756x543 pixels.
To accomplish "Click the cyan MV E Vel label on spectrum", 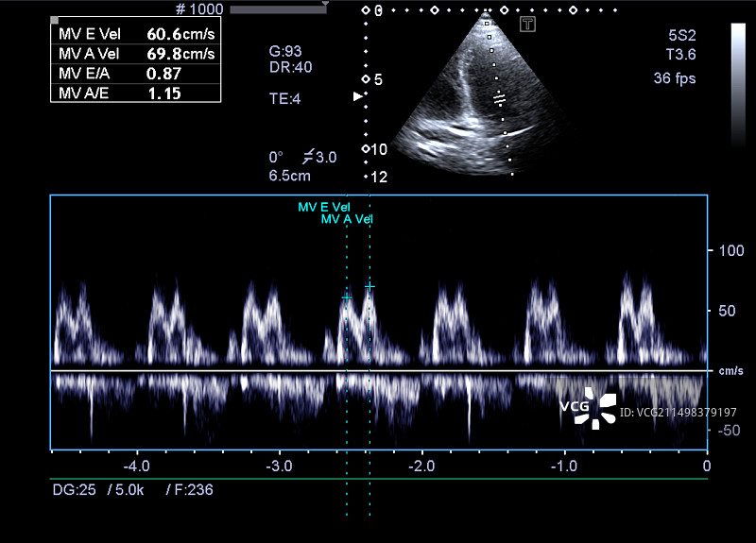I will click(x=324, y=207).
